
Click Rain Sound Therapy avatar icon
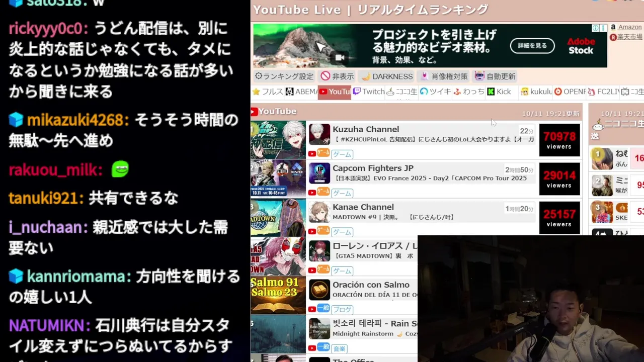[319, 328]
